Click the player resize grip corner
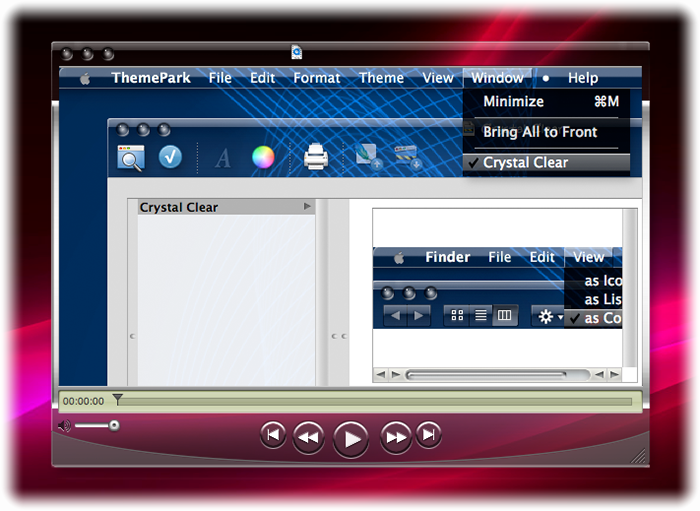Viewport: 700px width, 511px height. (637, 456)
